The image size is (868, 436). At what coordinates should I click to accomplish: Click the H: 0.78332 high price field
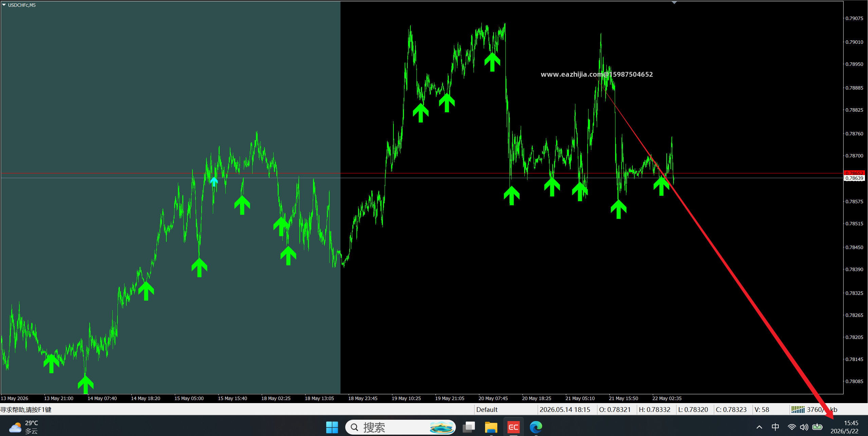click(x=654, y=410)
